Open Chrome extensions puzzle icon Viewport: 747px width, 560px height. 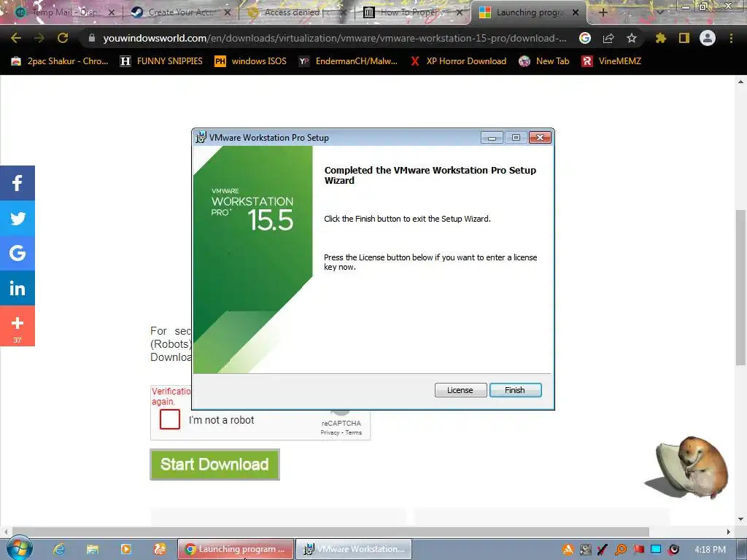[x=661, y=38]
